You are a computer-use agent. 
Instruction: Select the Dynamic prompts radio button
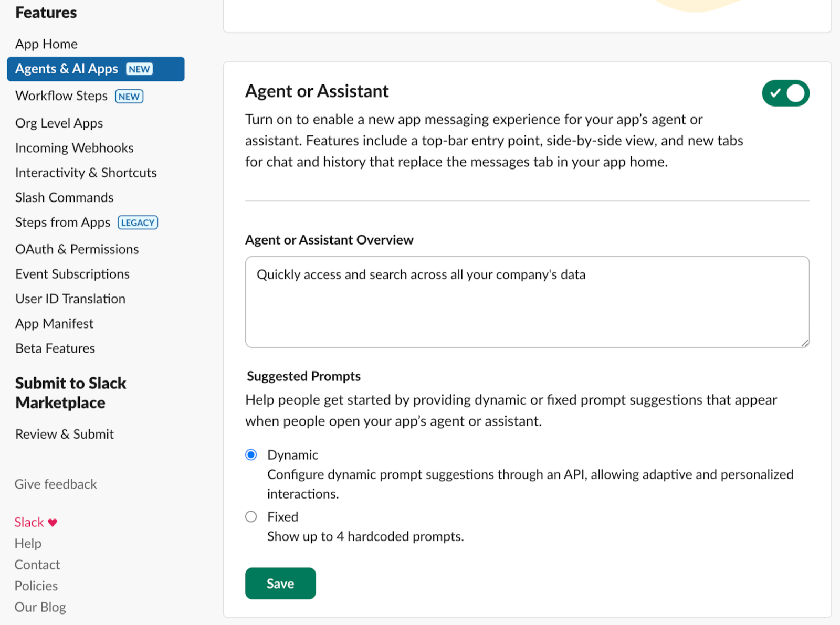[x=251, y=455]
